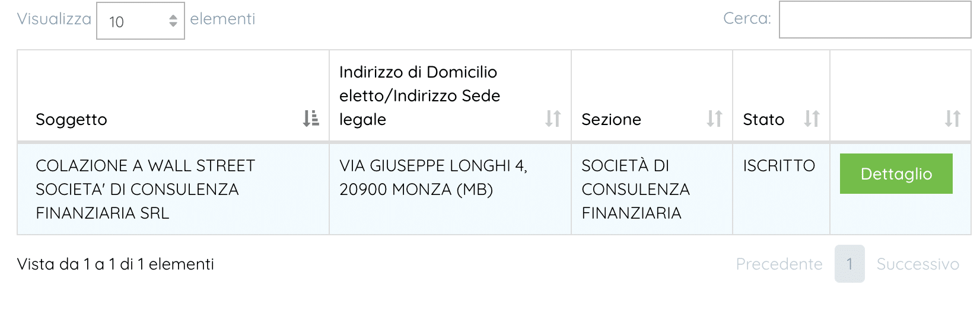Click inside the Cerca search field
Image resolution: width=980 pixels, height=320 pixels.
[x=874, y=20]
